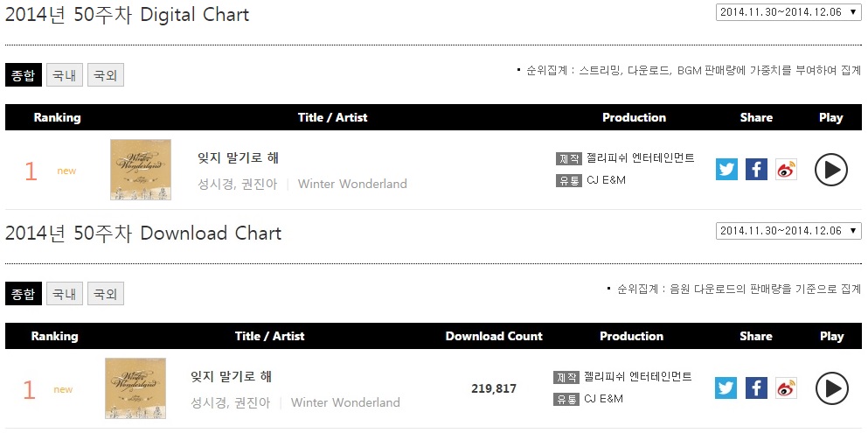The height and width of the screenshot is (433, 868).
Task: Open Digital Chart week date dropdown
Action: 788,12
